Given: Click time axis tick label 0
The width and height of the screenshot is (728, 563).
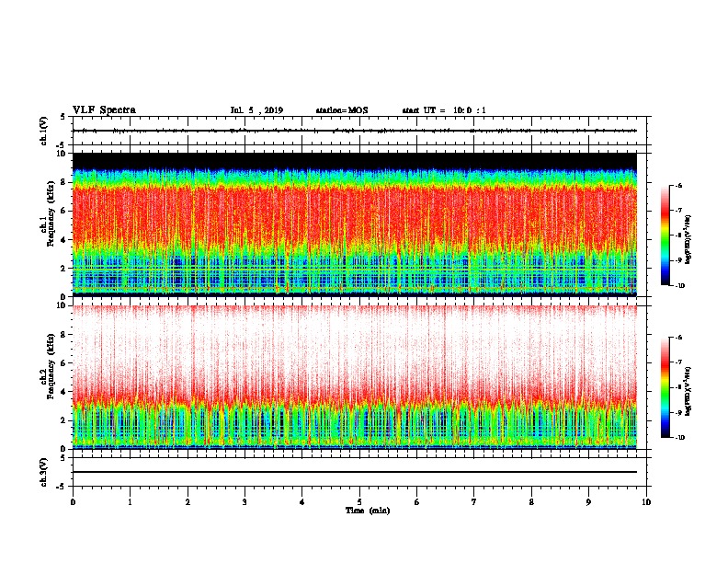Looking at the screenshot, I should pyautogui.click(x=73, y=502).
